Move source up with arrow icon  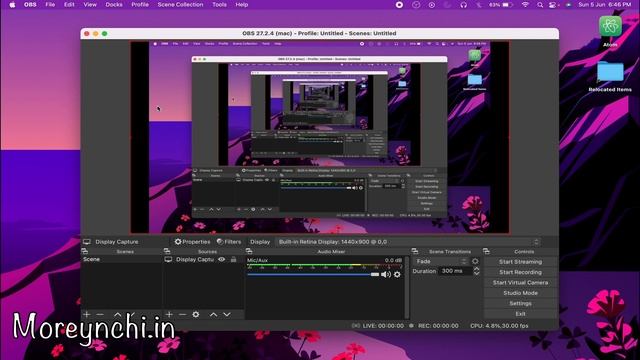(213, 314)
